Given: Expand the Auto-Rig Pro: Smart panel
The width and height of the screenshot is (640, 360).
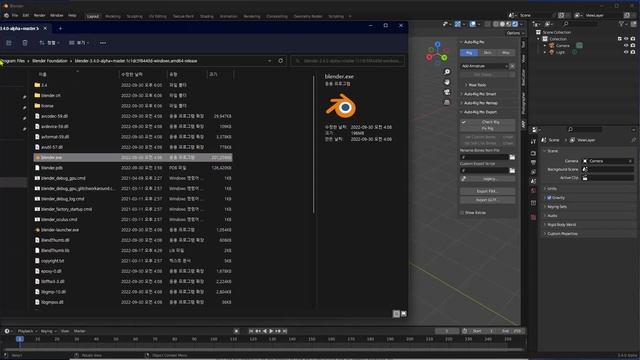Looking at the screenshot, I should pyautogui.click(x=480, y=94).
